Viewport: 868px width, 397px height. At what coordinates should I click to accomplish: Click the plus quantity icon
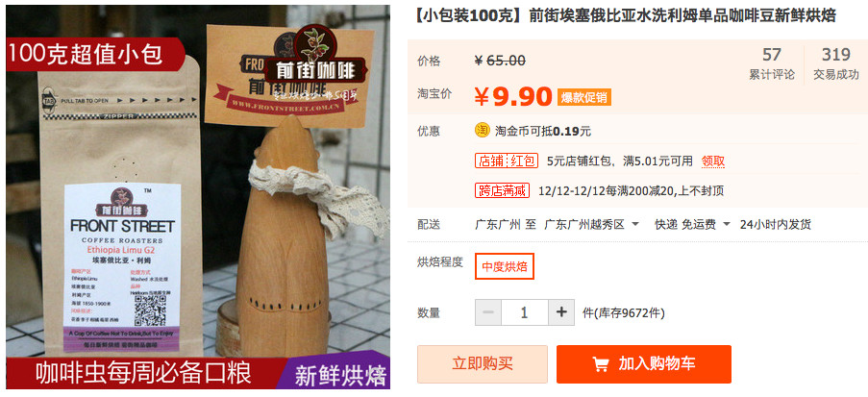coord(561,312)
